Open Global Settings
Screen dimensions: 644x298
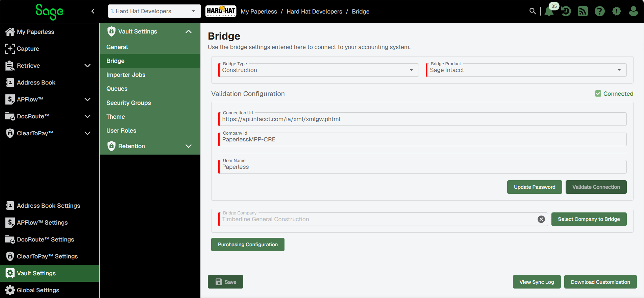click(x=50, y=290)
